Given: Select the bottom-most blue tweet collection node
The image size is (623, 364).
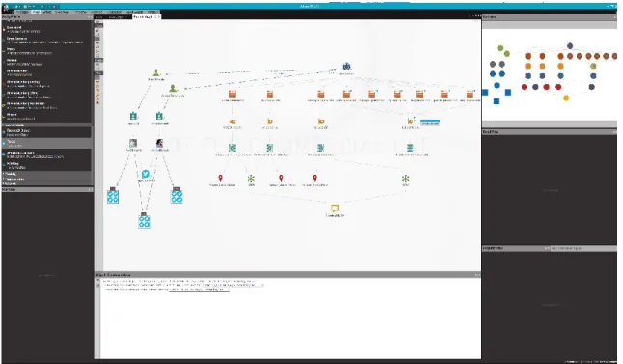Looking at the screenshot, I should click(144, 221).
